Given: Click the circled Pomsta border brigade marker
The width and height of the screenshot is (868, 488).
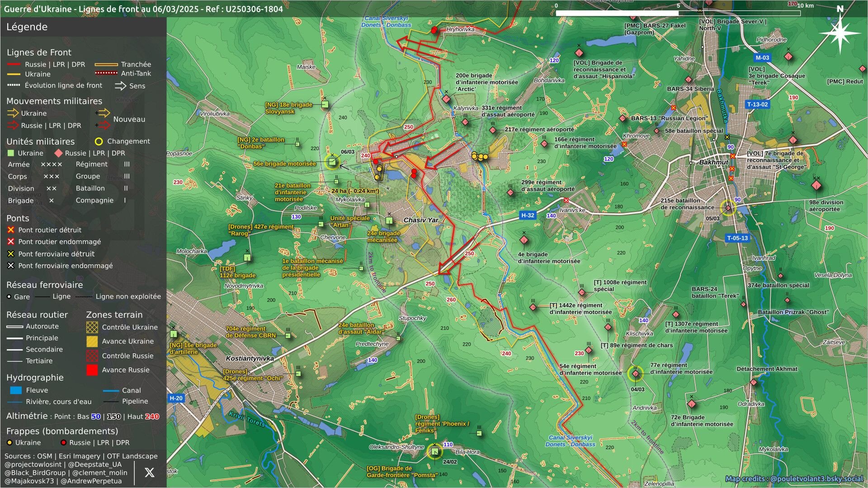Looking at the screenshot, I should (x=435, y=451).
